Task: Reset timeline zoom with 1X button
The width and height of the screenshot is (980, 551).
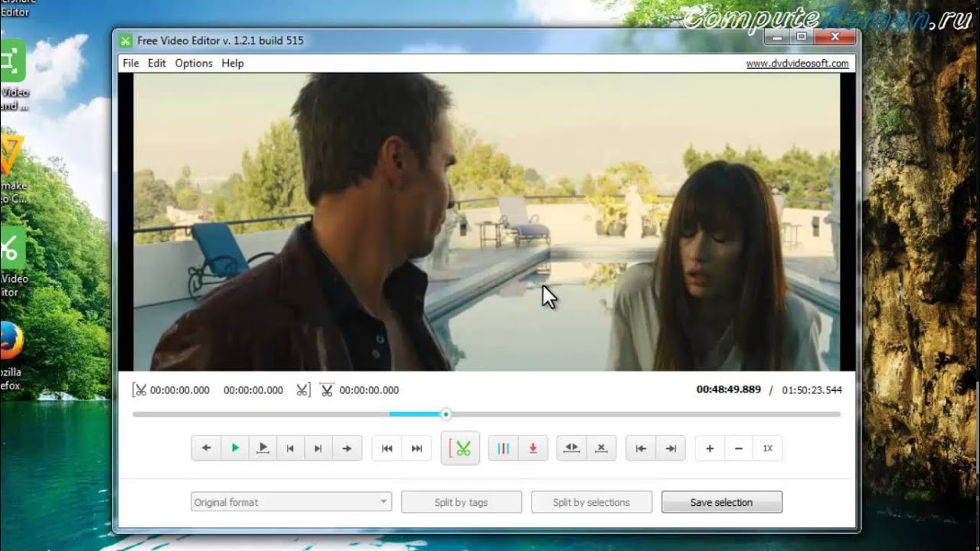Action: pos(768,448)
